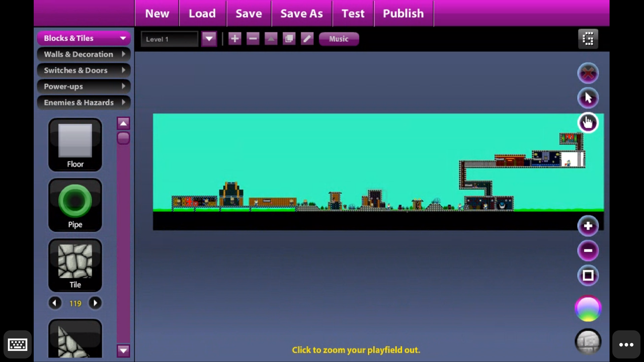Click the Level 1 name field

170,39
